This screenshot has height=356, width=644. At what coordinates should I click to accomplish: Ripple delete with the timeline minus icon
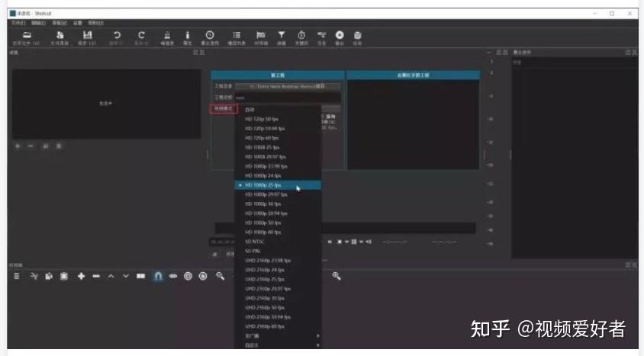(x=96, y=276)
